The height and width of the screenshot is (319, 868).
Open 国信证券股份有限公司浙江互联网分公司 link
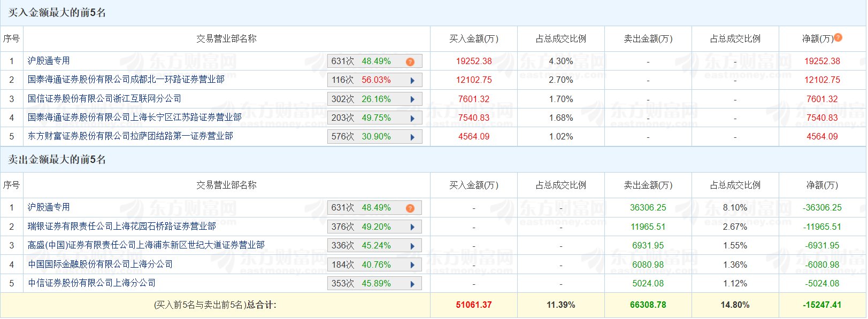click(104, 99)
